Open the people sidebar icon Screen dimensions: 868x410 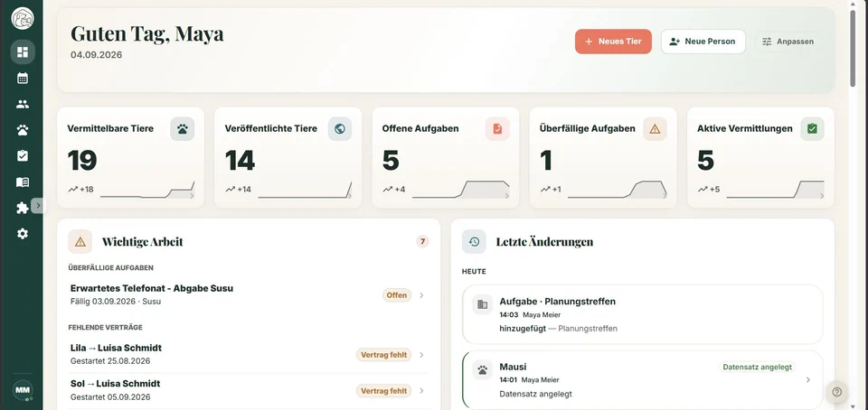pos(23,104)
